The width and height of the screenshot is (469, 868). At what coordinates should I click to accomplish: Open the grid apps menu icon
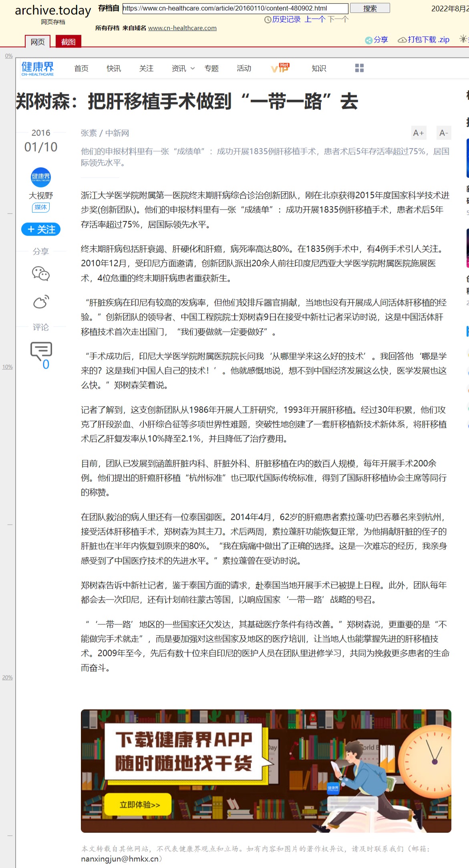pos(359,68)
